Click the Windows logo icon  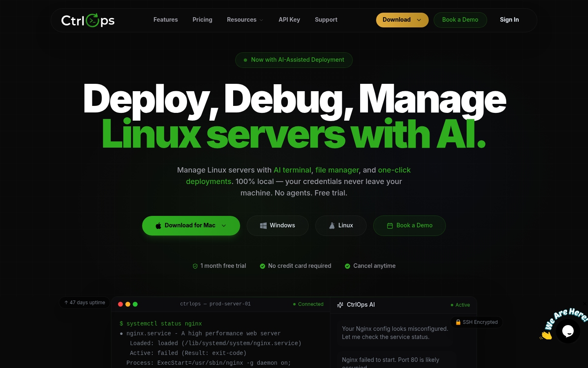tap(263, 226)
